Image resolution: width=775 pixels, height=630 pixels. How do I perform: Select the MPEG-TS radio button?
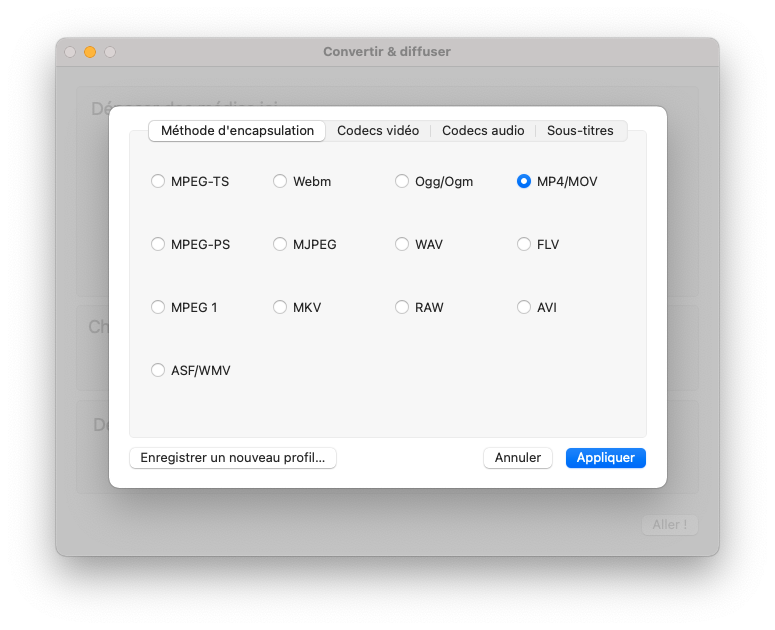158,181
